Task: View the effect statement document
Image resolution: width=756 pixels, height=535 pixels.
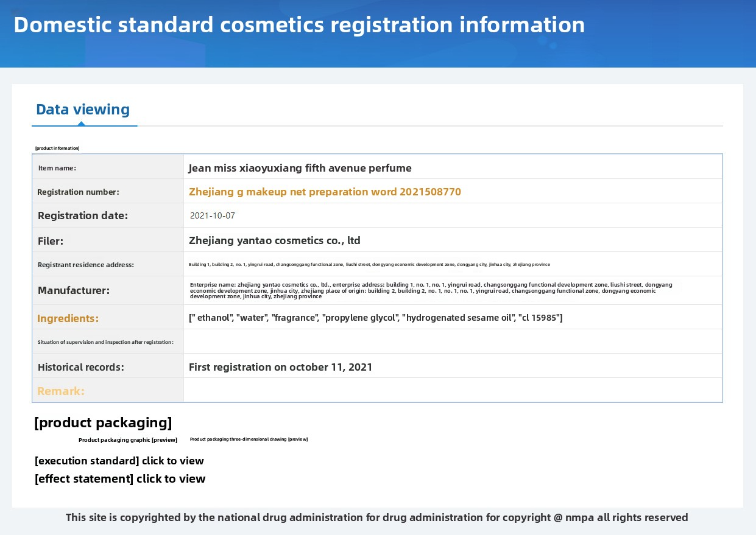Action: point(120,478)
